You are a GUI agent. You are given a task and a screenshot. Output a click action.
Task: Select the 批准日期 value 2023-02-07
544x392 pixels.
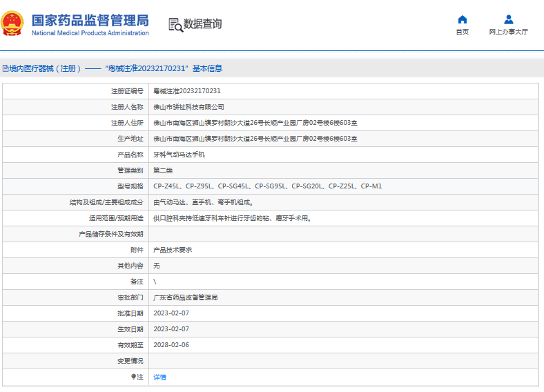pyautogui.click(x=171, y=313)
